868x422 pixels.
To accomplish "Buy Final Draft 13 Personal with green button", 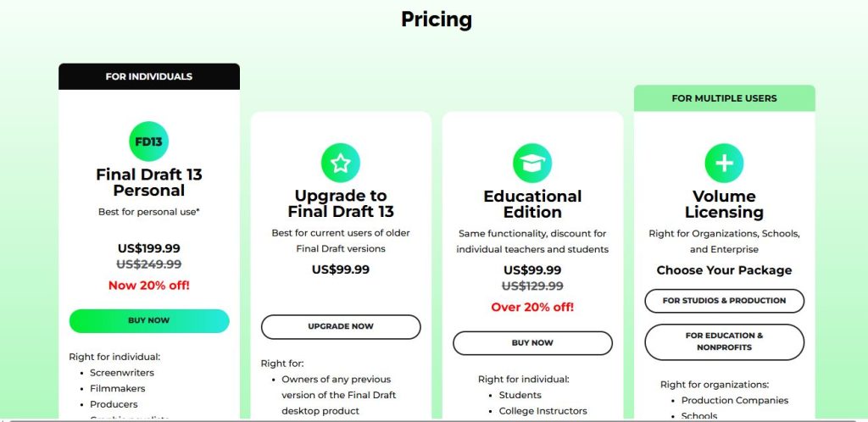I will coord(149,321).
